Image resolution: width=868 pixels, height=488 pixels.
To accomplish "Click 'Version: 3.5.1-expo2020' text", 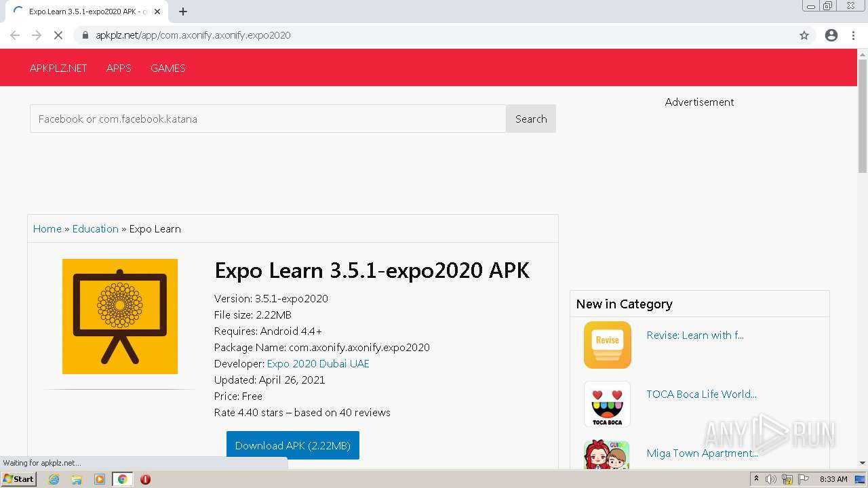I will [x=271, y=298].
